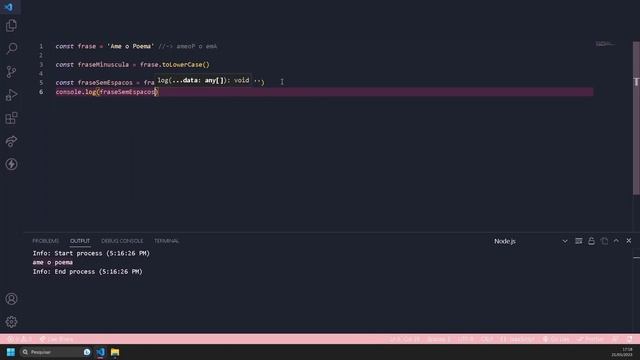Click the 'Info: End process' output line
The image size is (640, 360).
click(x=87, y=271)
